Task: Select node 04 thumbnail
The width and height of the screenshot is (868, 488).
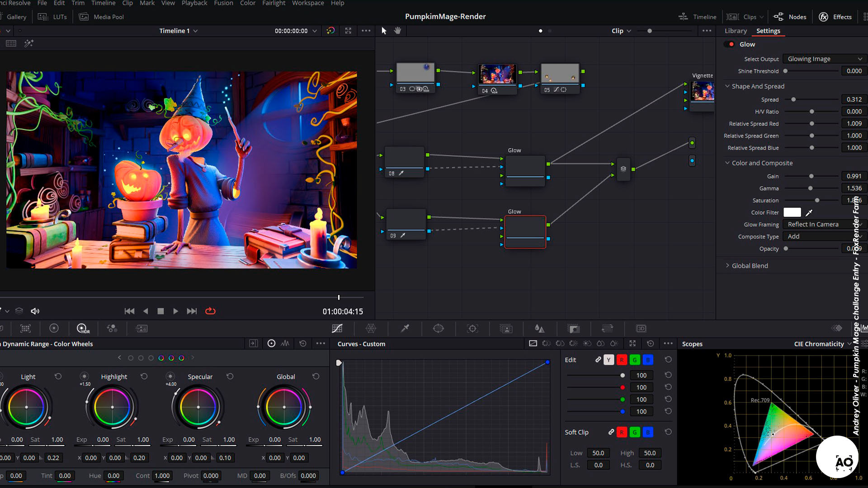Action: pyautogui.click(x=497, y=74)
